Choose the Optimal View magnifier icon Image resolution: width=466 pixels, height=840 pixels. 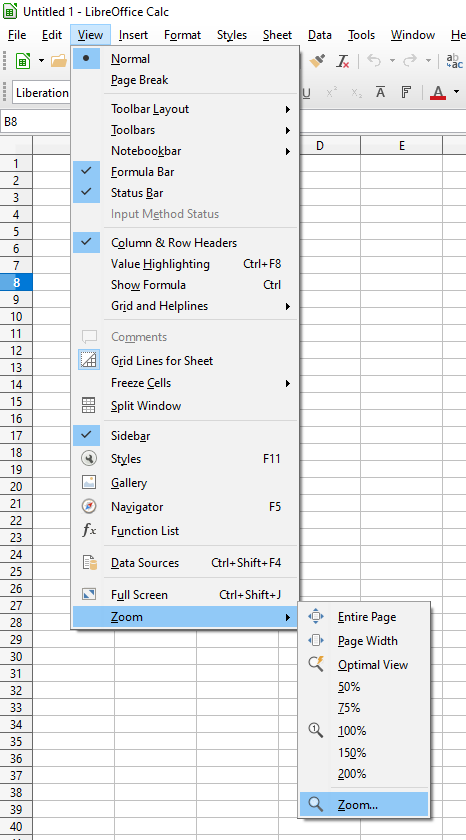pos(316,664)
